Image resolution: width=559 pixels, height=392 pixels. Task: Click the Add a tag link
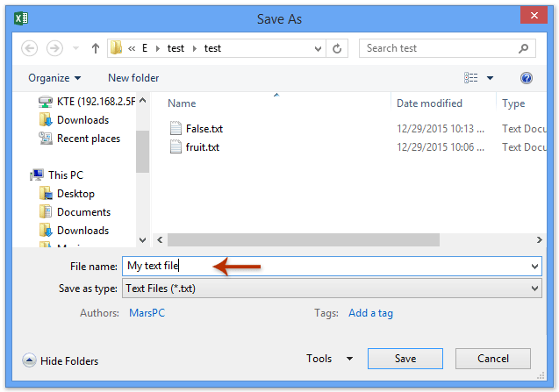click(x=370, y=312)
